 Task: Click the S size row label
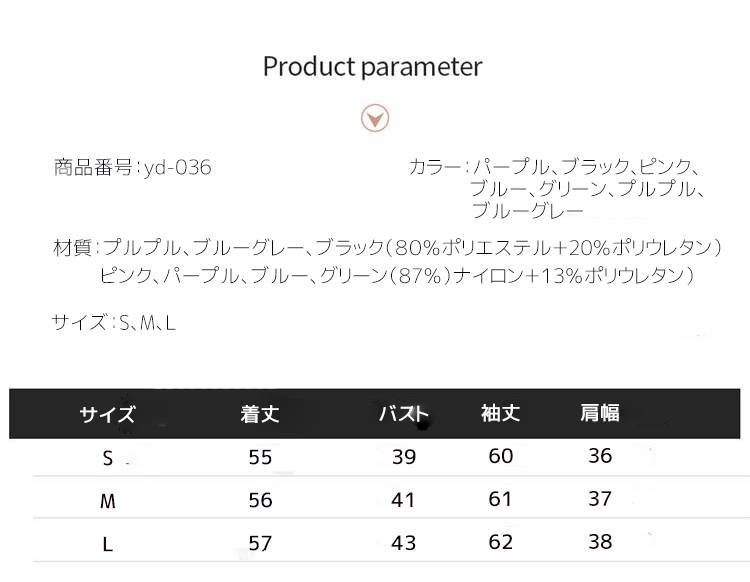(107, 458)
